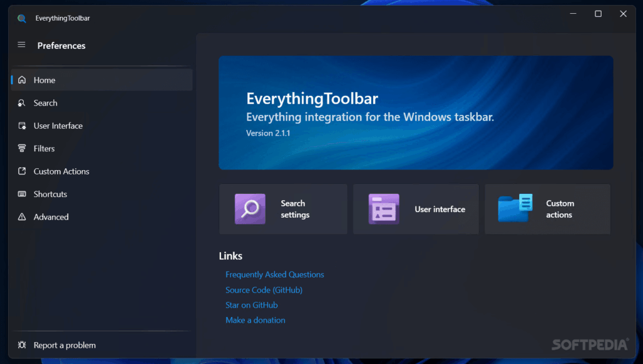Open the User interface shortcut card
The height and width of the screenshot is (364, 643).
pyautogui.click(x=415, y=209)
